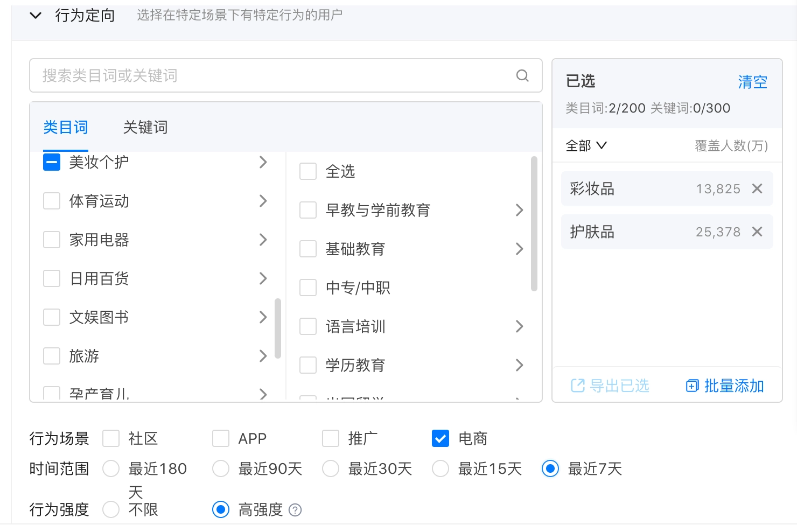
Task: Click the 清空 clear link
Action: [752, 81]
